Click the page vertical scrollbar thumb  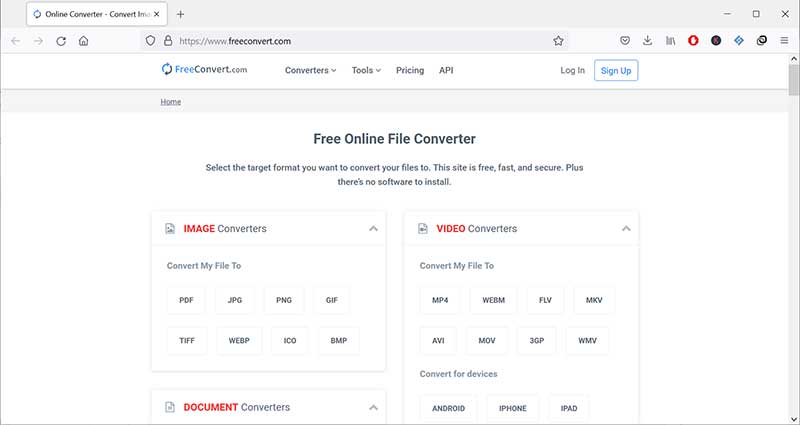[x=794, y=81]
